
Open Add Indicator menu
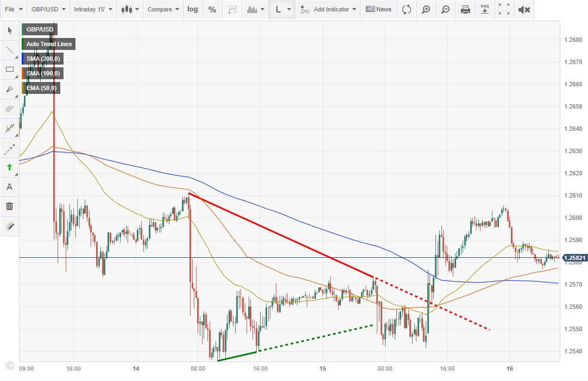click(x=328, y=9)
